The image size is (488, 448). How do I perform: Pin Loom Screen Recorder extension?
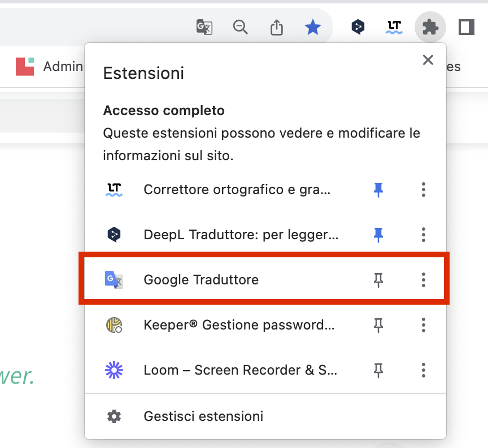click(378, 370)
